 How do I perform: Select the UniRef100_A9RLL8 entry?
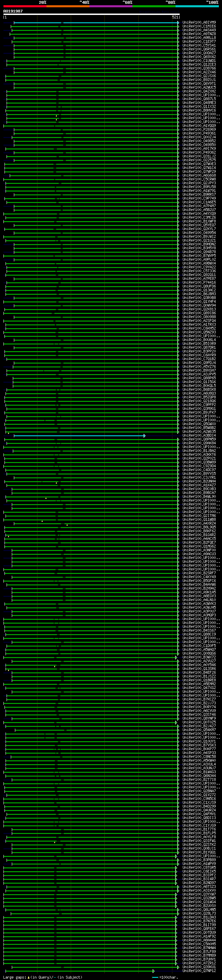click(x=199, y=38)
